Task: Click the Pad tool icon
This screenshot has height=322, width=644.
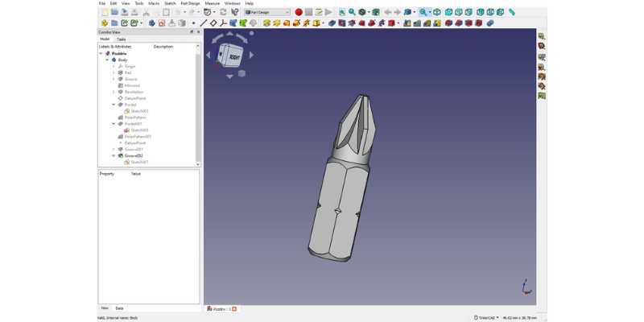Action: (x=266, y=23)
